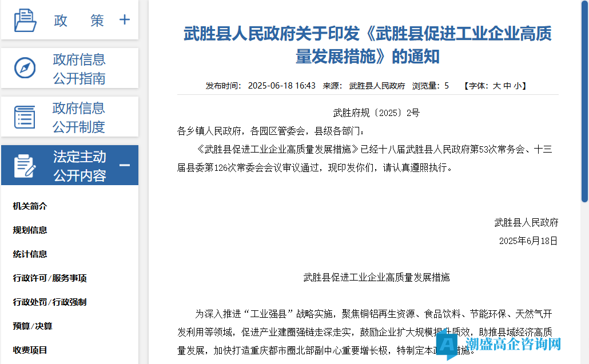The height and width of the screenshot is (364, 589).
Task: Set font size to 大
Action: tap(496, 86)
